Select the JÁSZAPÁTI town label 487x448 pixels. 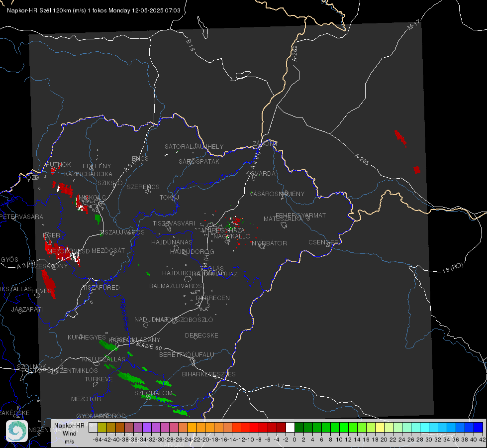coord(27,309)
